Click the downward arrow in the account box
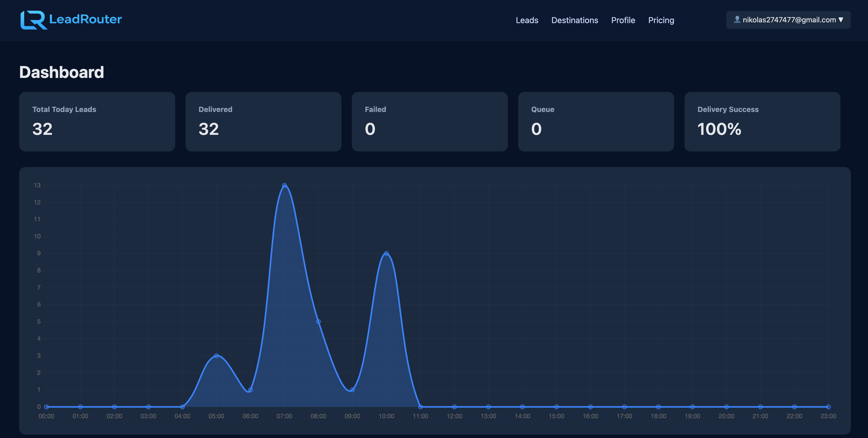 (x=841, y=19)
